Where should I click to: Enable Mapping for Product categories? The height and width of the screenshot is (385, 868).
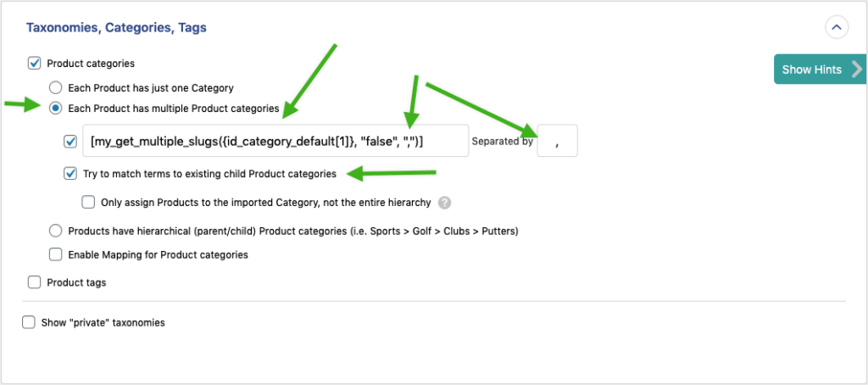click(55, 254)
